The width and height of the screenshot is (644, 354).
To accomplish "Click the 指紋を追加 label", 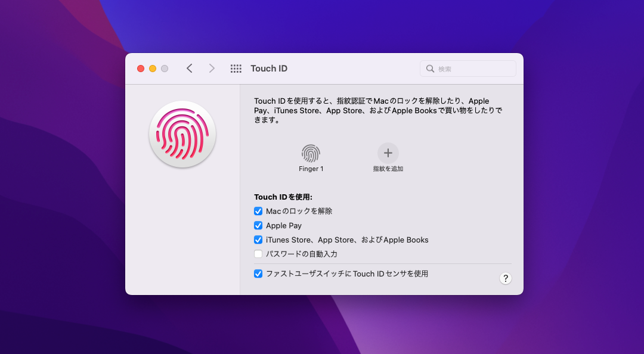I will (x=388, y=169).
